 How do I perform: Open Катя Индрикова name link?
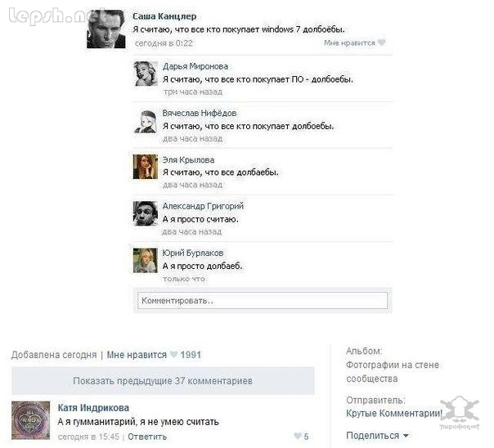[x=93, y=408]
